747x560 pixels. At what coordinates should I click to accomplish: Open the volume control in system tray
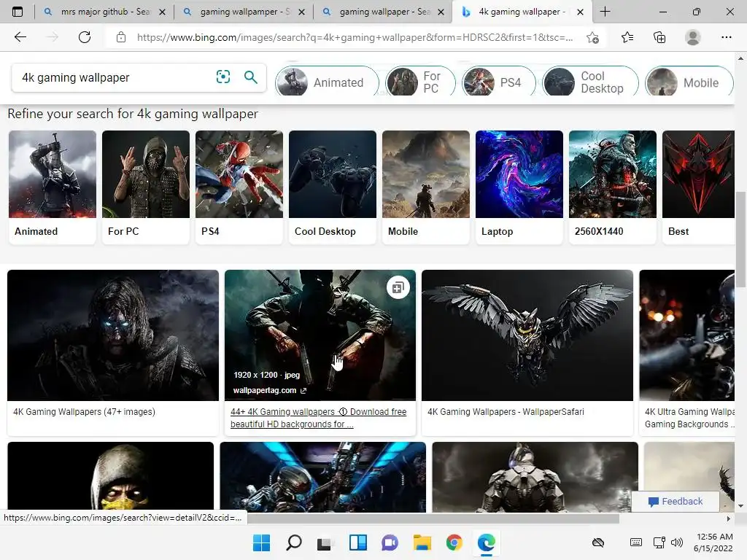click(x=676, y=542)
